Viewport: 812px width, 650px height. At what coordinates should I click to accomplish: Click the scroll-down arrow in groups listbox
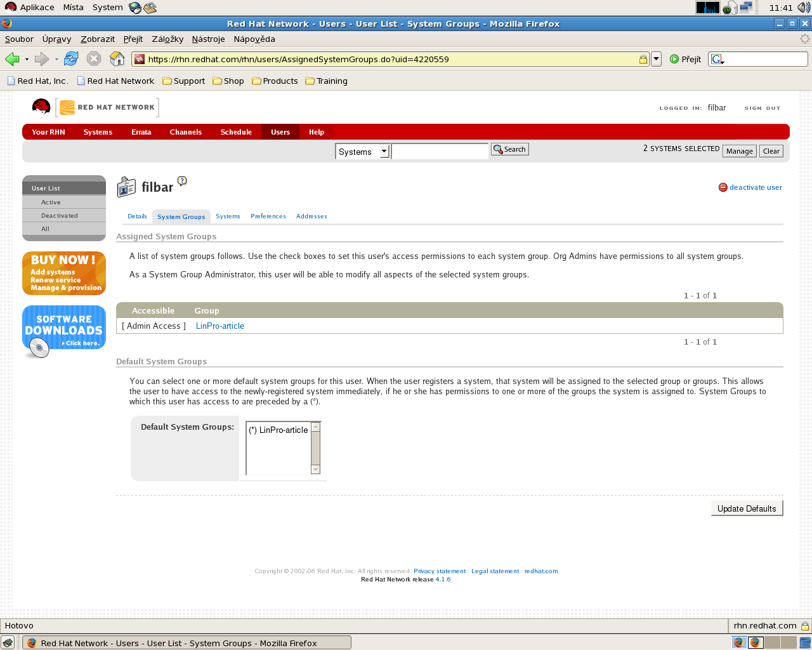tap(315, 470)
